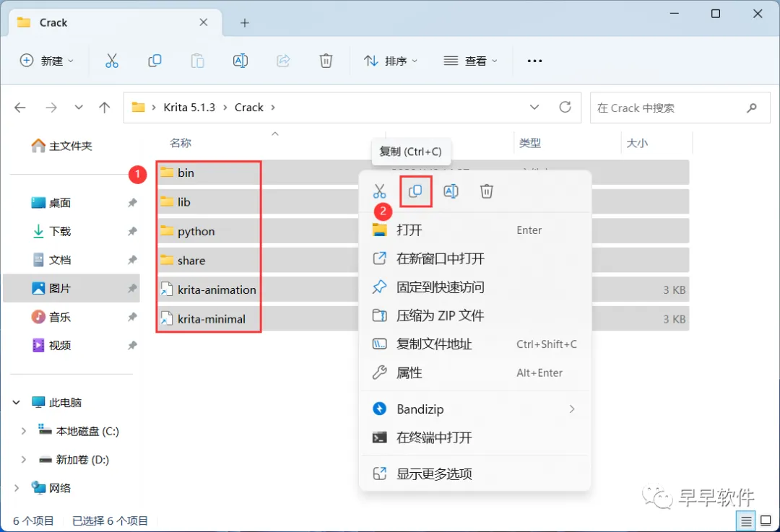
Task: Select 打开 in context menu
Action: [x=475, y=230]
